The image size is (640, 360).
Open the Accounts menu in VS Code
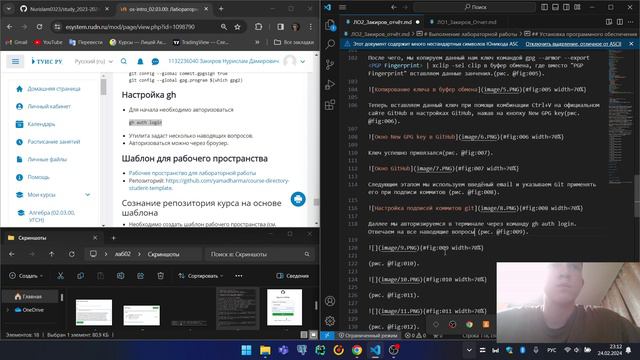[330, 301]
